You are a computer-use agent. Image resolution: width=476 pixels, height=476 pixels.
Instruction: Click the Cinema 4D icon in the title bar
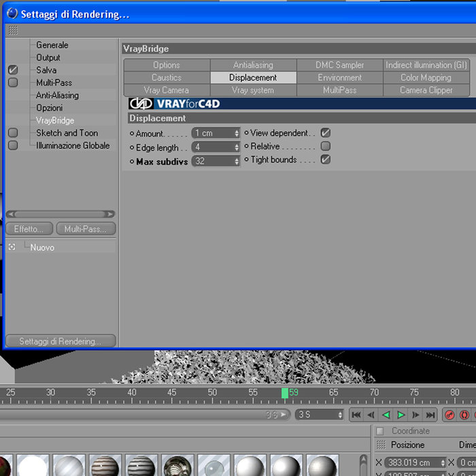click(x=12, y=14)
